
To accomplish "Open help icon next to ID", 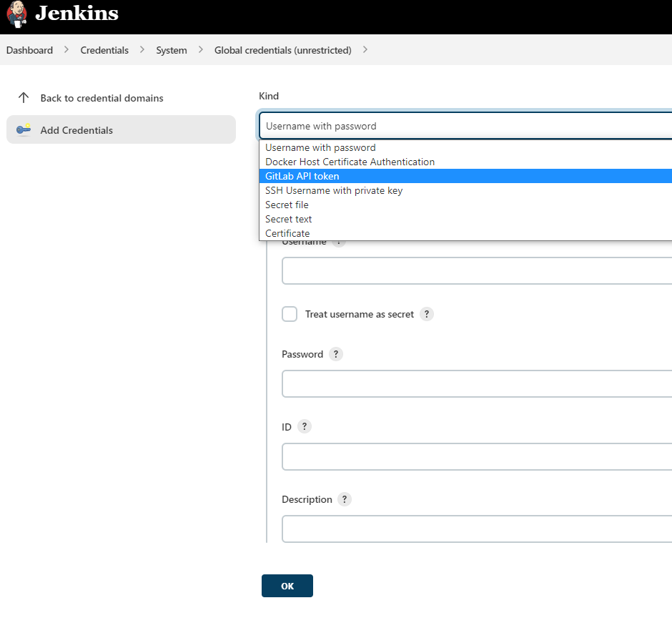I will 305,426.
